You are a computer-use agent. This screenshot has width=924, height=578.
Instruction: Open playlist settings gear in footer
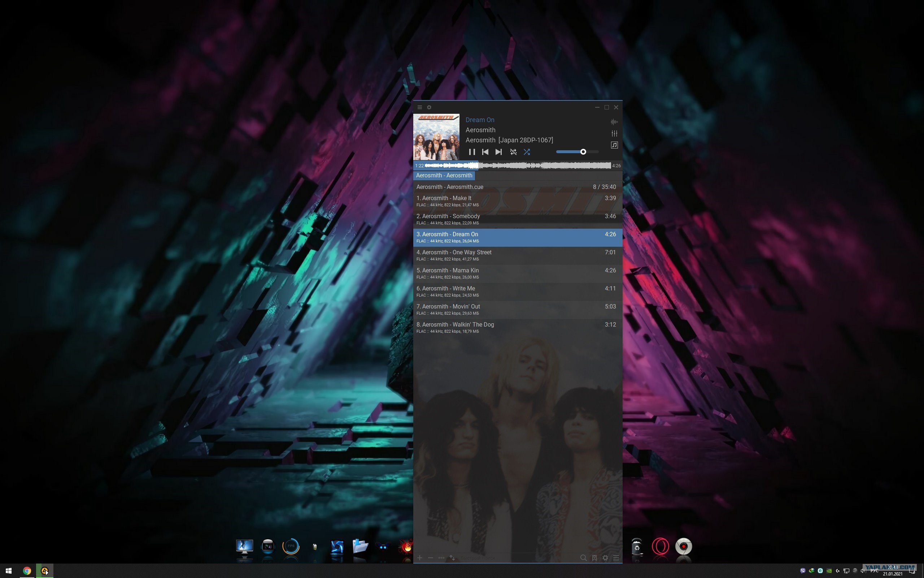coord(605,558)
